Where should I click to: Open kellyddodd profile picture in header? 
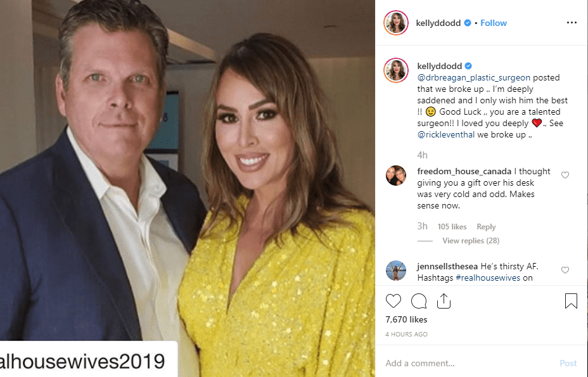click(x=396, y=23)
